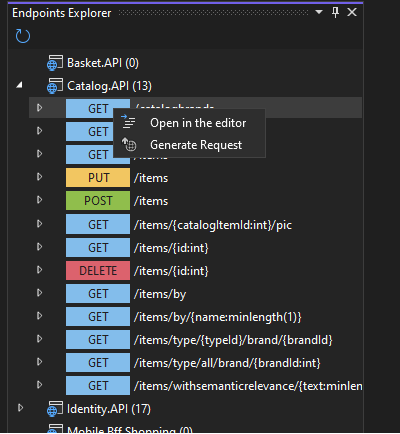
Task: Select /items/{id:int} path next to DELETE
Action: tap(171, 271)
